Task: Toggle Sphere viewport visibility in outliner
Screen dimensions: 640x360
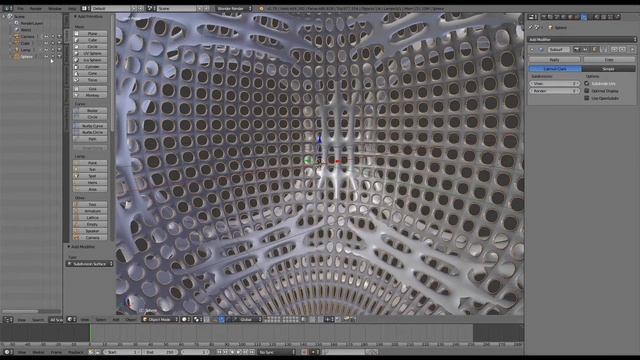Action: pyautogui.click(x=46, y=57)
